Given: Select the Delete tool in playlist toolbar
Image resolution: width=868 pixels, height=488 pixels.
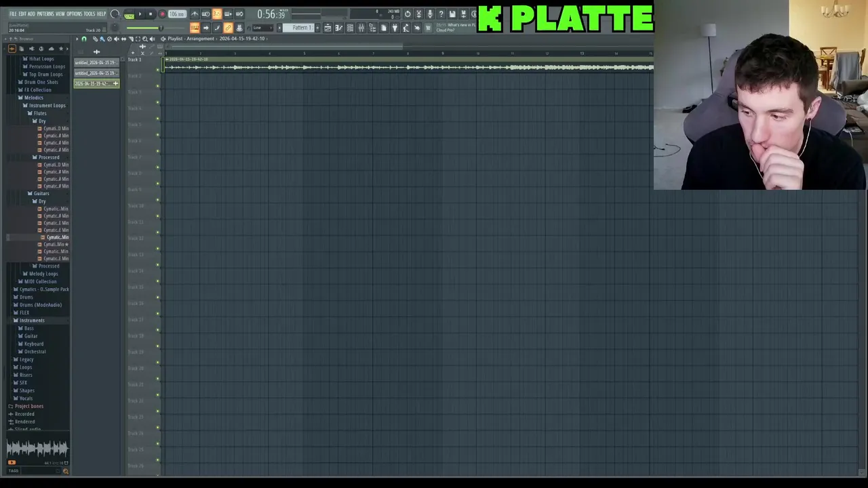Looking at the screenshot, I should pos(109,39).
